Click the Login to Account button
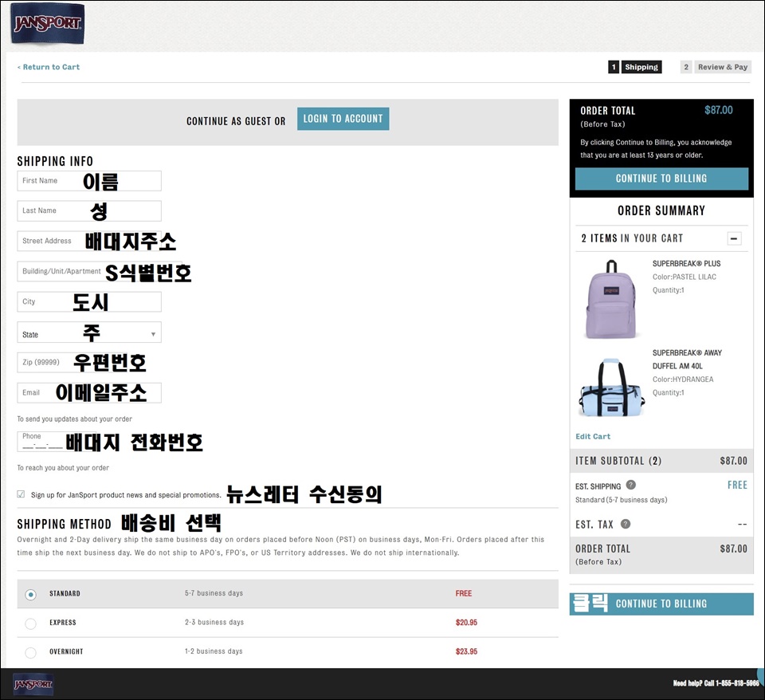765x700 pixels. tap(343, 119)
